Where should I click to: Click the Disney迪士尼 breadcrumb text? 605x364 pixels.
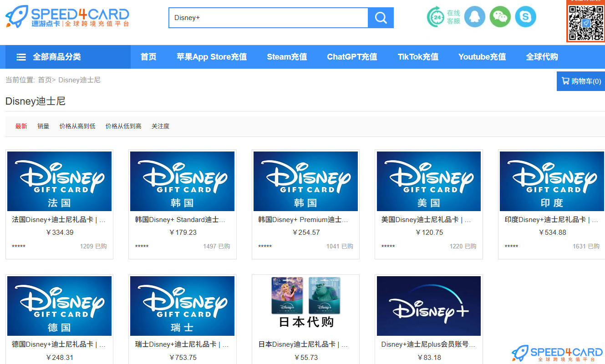point(79,80)
